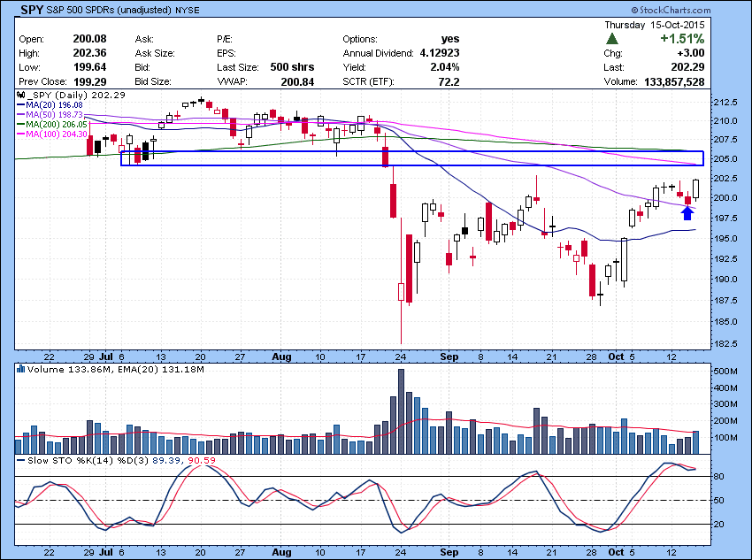Viewport: 752px width, 560px height.
Task: Click the 'EPS:' label
Action: (x=226, y=53)
